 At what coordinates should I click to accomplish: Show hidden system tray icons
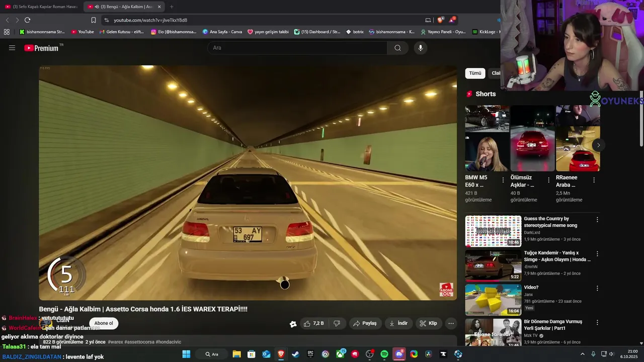tap(583, 354)
